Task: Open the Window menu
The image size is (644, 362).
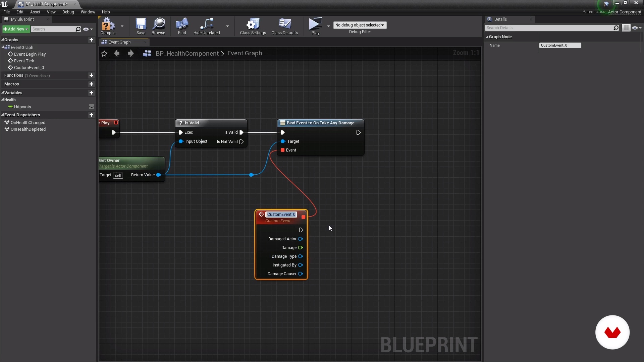Action: (88, 12)
